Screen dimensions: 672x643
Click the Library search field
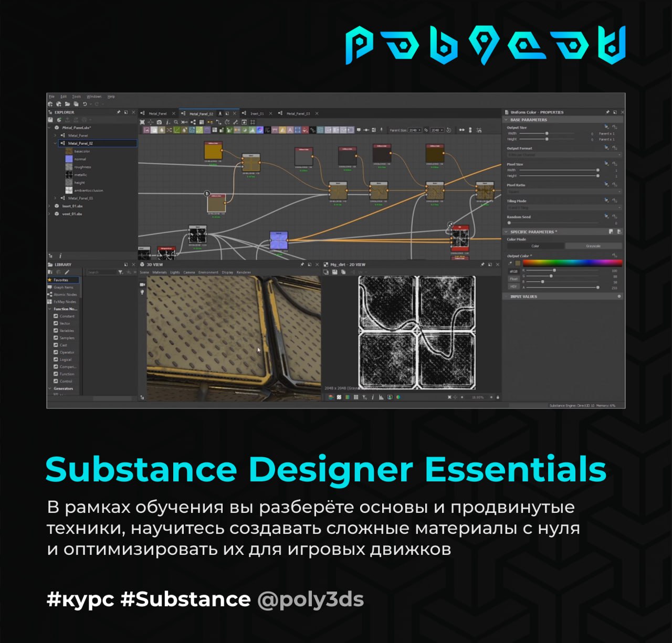click(x=102, y=272)
